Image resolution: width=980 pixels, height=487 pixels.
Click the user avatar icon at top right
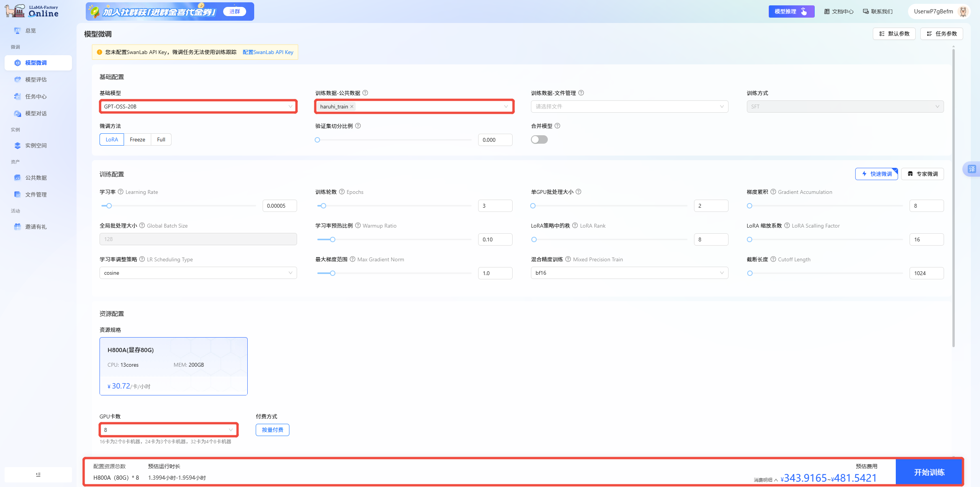pyautogui.click(x=963, y=11)
